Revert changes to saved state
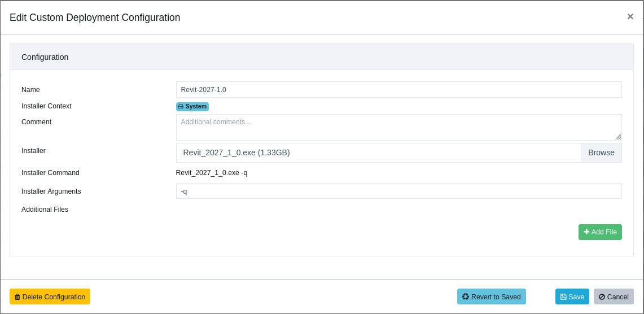 coord(491,296)
